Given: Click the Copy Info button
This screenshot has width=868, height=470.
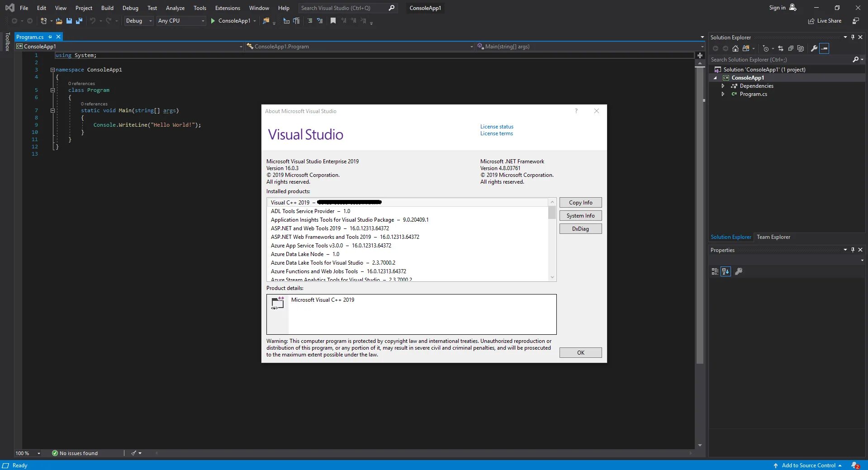Looking at the screenshot, I should tap(580, 203).
